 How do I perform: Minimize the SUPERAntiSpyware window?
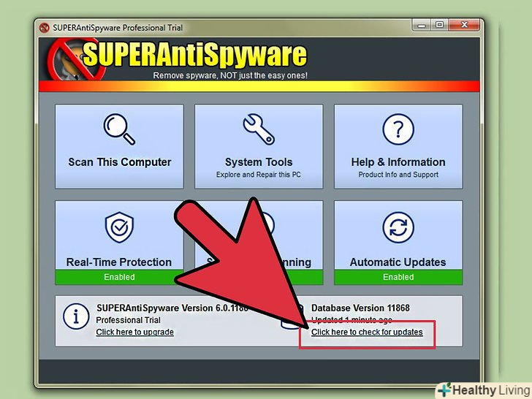[x=422, y=26]
